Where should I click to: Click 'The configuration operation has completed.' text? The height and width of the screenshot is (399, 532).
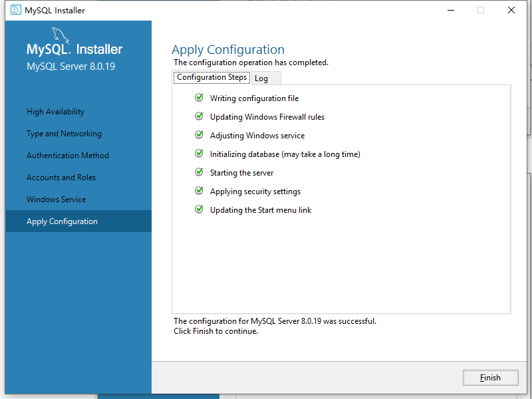click(251, 63)
